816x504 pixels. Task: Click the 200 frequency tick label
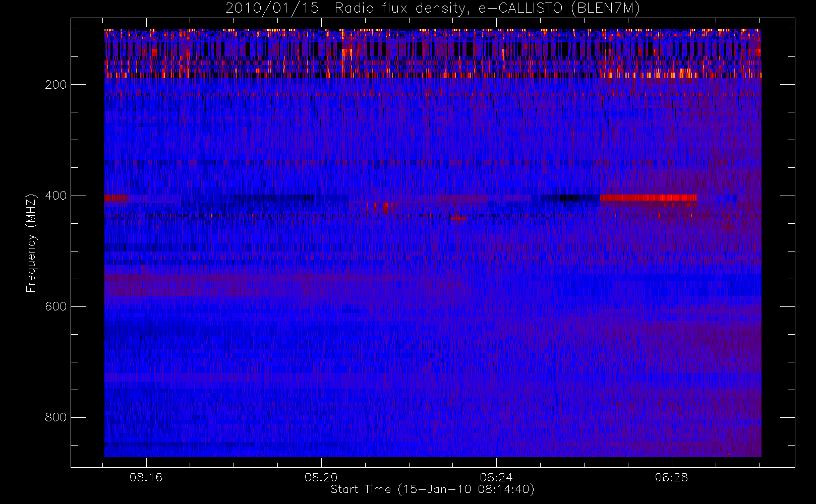pyautogui.click(x=55, y=85)
